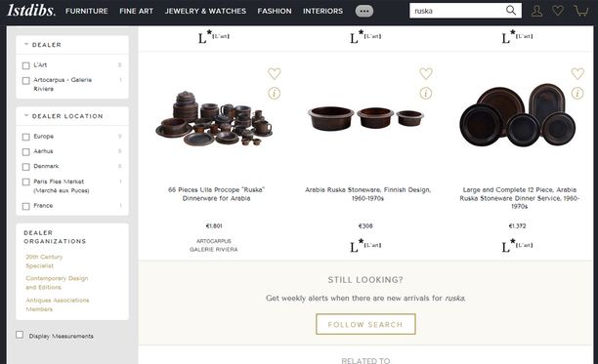The width and height of the screenshot is (598, 364).
Task: Check the L'Art dealer filter
Action: tap(26, 65)
